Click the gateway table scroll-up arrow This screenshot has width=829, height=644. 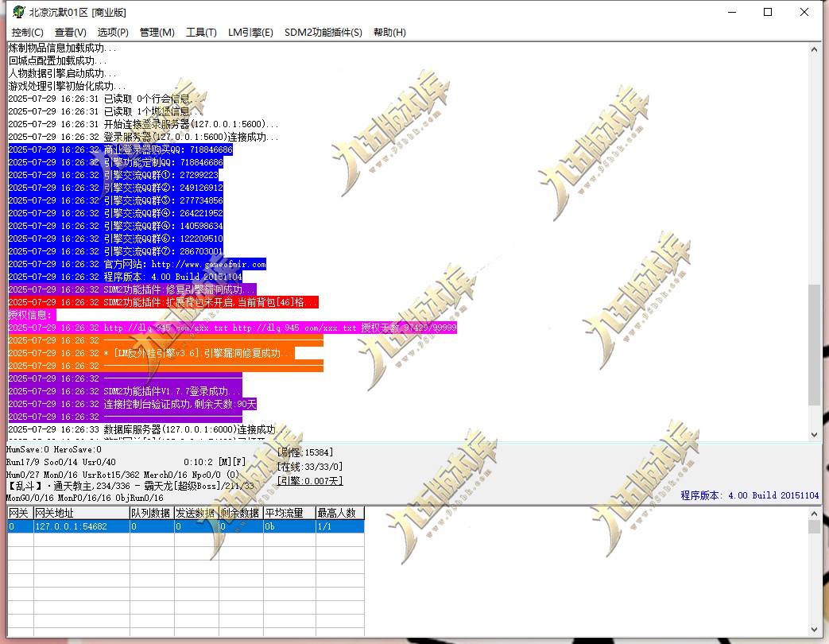pyautogui.click(x=814, y=514)
